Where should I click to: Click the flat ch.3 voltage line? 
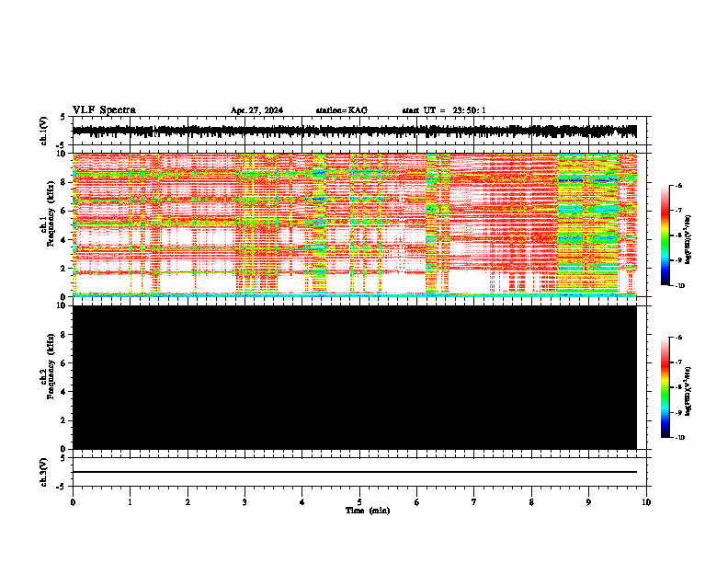[355, 472]
